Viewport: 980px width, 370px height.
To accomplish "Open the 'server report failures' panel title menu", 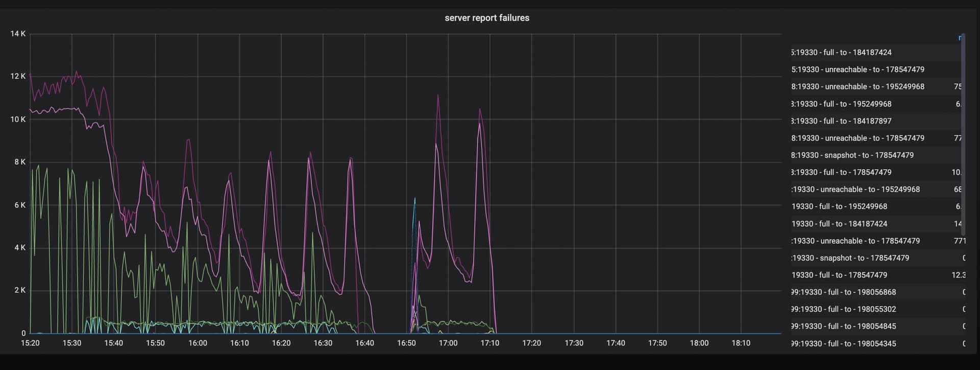I will click(487, 18).
